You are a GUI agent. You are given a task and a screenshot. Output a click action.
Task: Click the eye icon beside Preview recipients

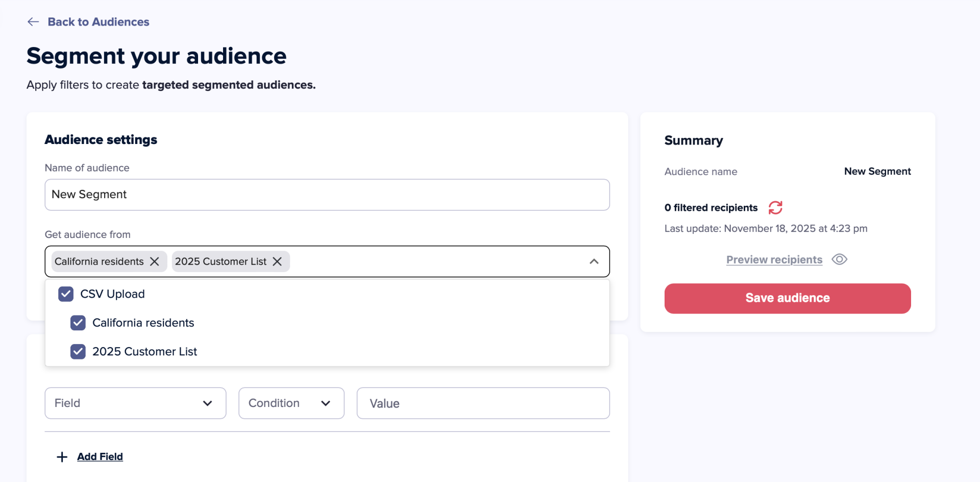pos(839,259)
